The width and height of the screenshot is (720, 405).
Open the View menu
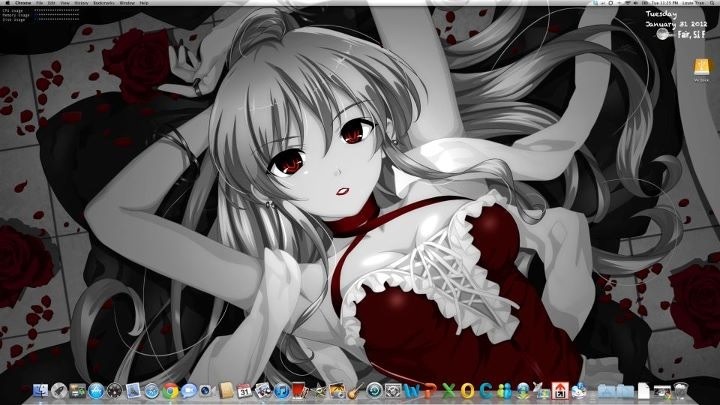click(x=65, y=3)
